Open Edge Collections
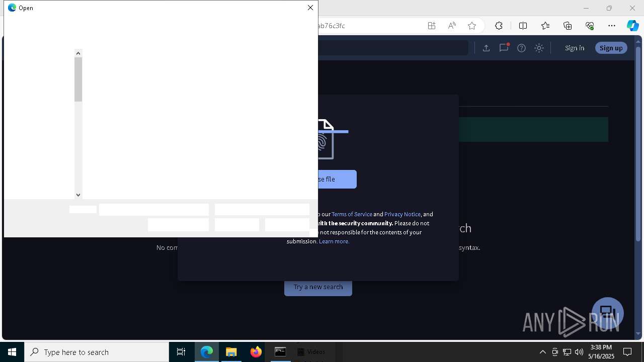 568,26
